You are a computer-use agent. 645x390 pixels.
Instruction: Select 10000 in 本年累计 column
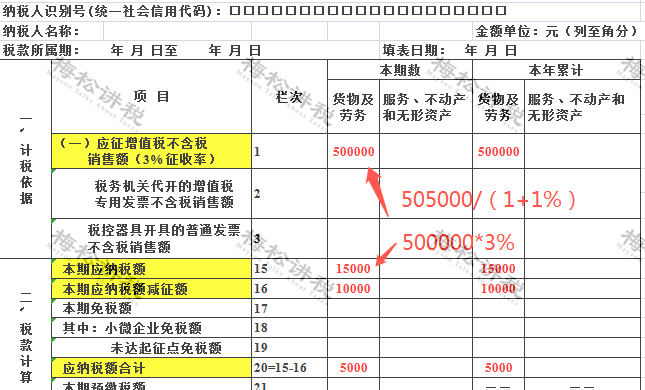pos(498,289)
